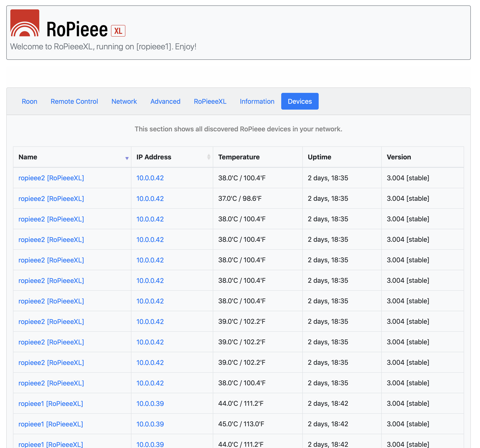
Task: Click the Temperature column header
Action: coord(258,157)
